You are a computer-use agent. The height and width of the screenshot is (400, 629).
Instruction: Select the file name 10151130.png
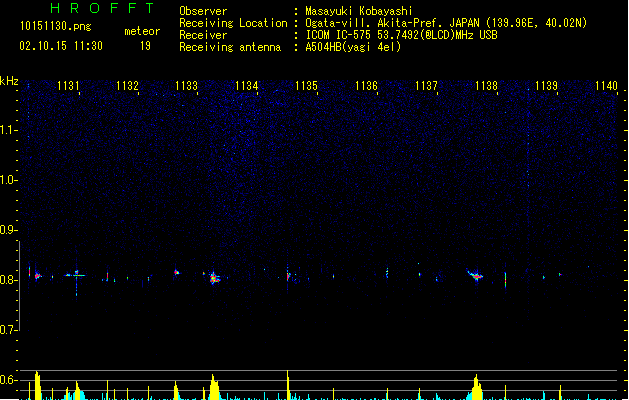pos(56,26)
